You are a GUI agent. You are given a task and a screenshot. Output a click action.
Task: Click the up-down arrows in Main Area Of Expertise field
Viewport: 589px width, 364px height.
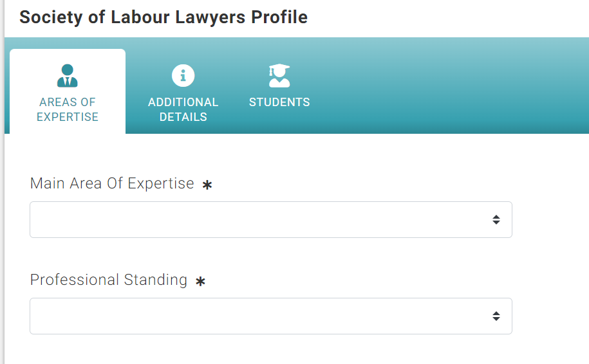496,219
